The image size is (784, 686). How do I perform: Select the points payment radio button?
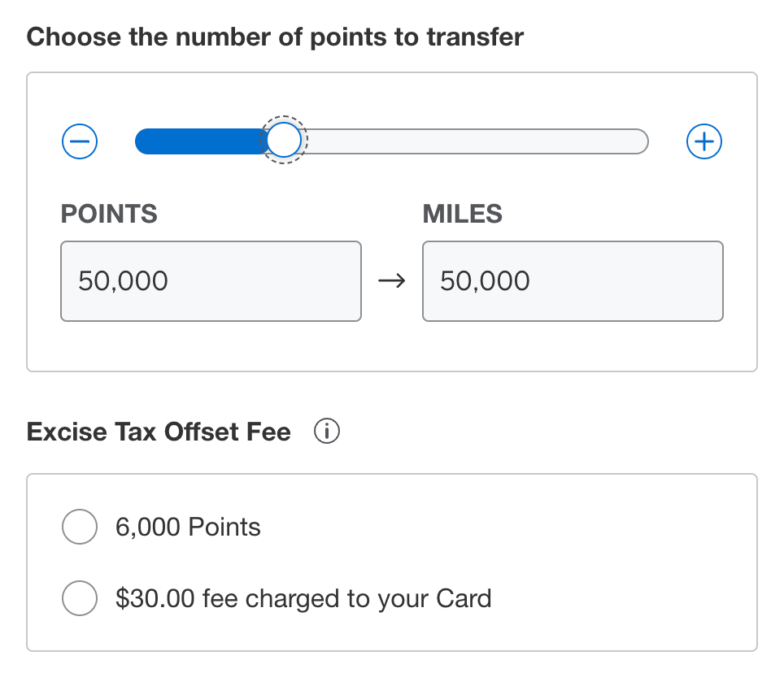(x=80, y=527)
